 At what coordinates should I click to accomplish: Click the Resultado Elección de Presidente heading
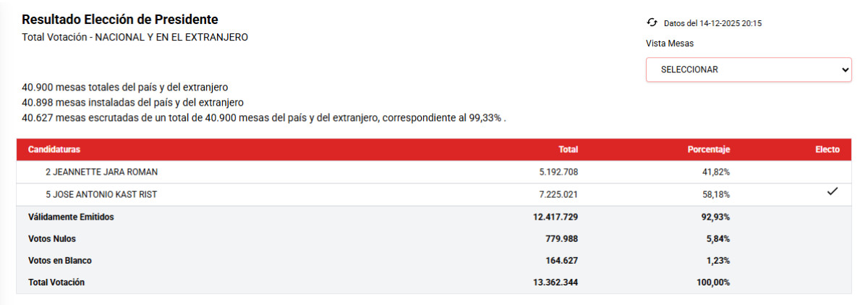coord(120,20)
